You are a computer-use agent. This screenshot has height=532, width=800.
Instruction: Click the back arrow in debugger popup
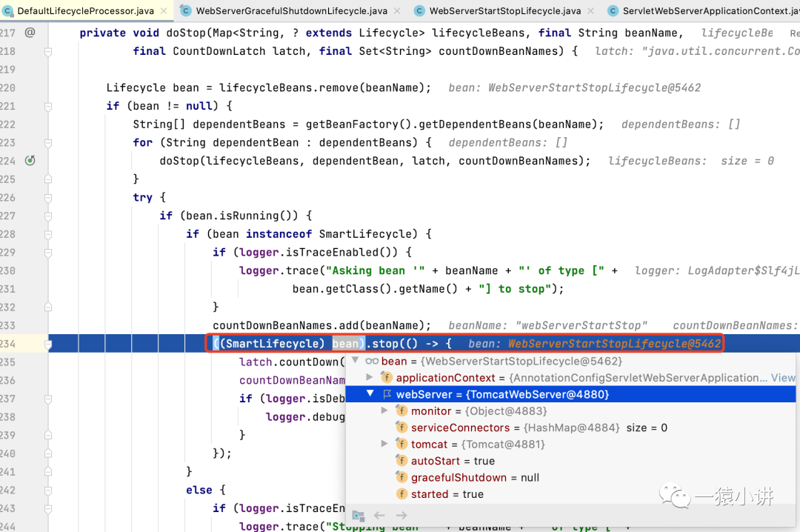[x=379, y=515]
